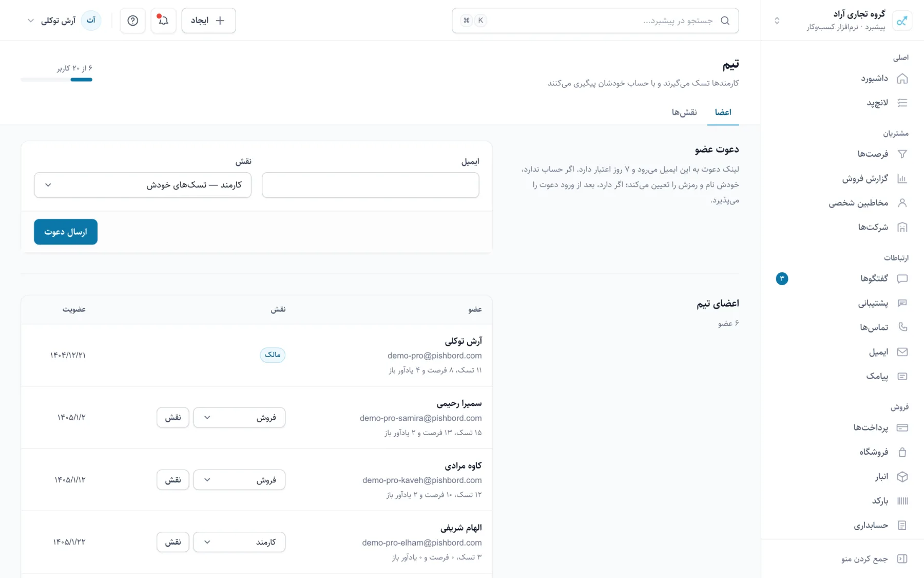Open the Inventory box icon
Viewport: 924px width, 578px height.
tap(902, 476)
